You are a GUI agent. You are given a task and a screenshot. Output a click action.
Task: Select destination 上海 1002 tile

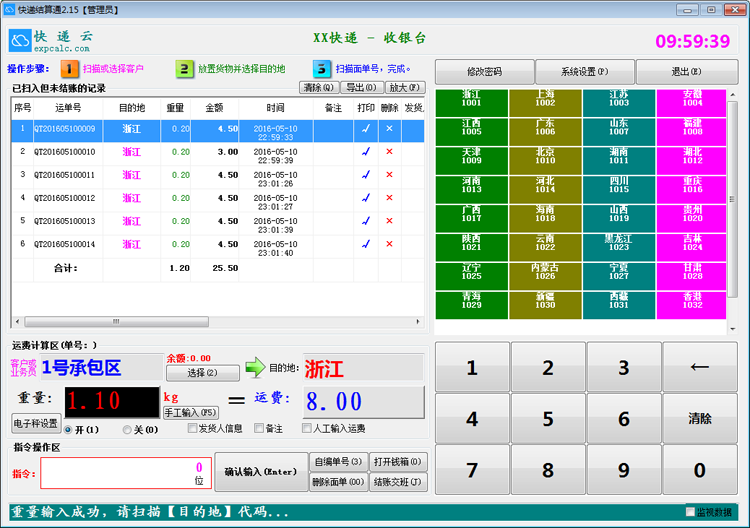545,102
